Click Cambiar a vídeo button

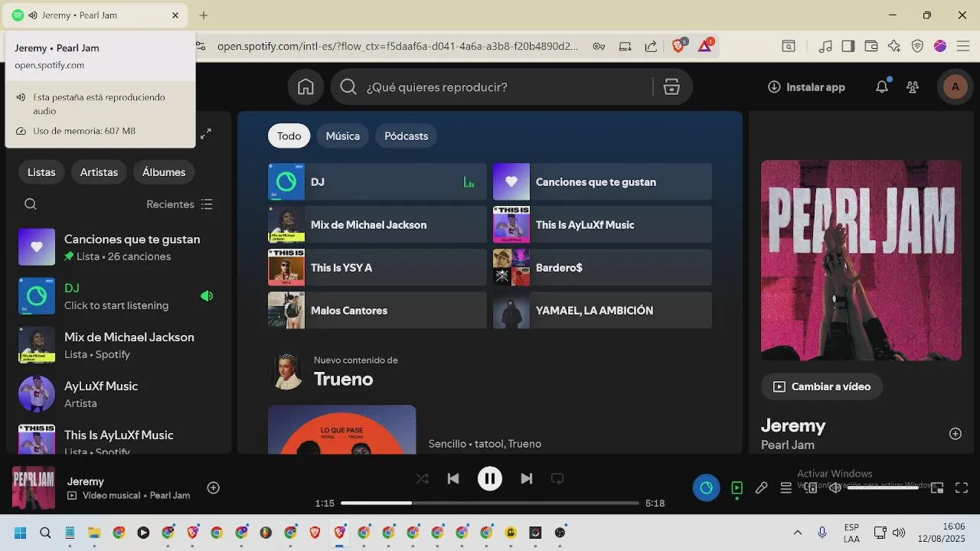point(822,387)
